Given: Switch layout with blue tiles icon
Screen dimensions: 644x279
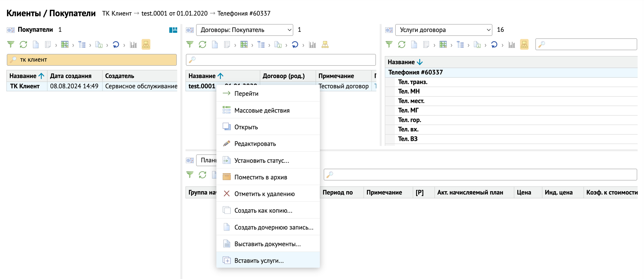Looking at the screenshot, I should [173, 30].
